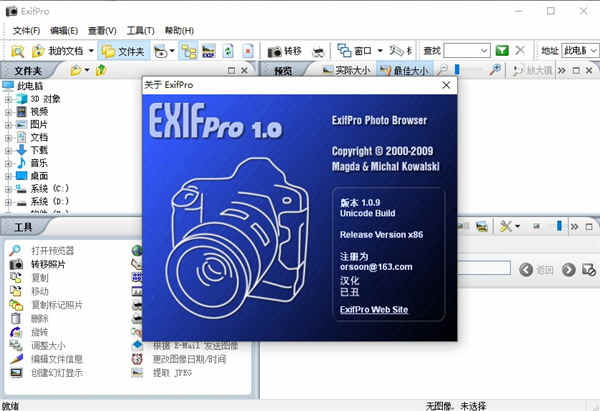
Task: Click the 打开预览器 magnifier icon
Action: (15, 250)
